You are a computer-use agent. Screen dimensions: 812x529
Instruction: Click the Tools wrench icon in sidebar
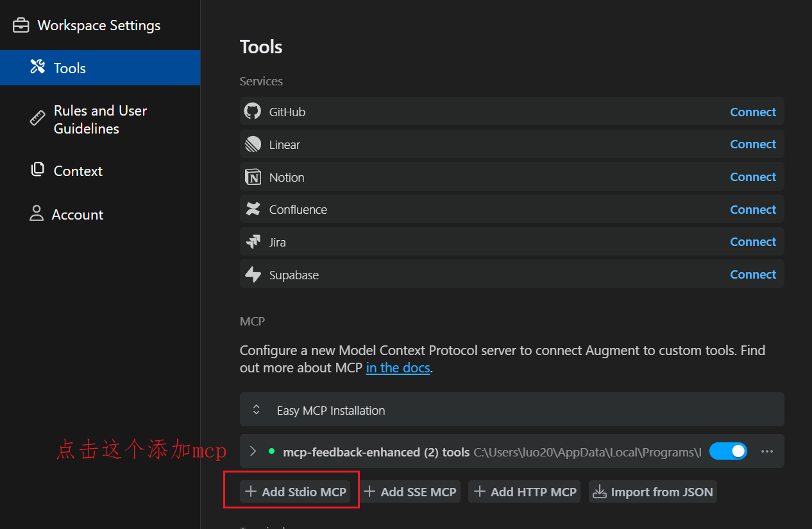[x=38, y=67]
